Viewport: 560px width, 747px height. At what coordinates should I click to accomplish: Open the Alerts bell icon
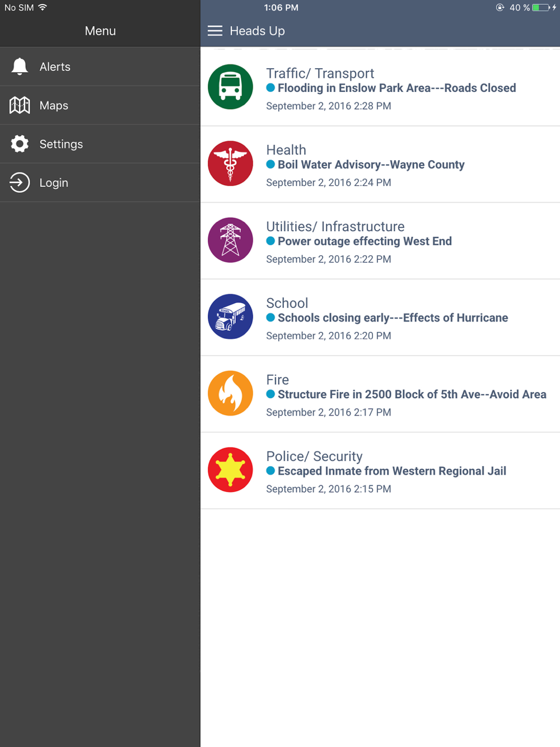point(20,67)
